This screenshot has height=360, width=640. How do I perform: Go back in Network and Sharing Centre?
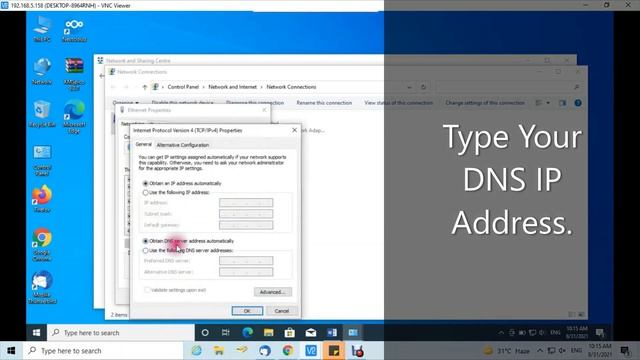click(x=102, y=76)
